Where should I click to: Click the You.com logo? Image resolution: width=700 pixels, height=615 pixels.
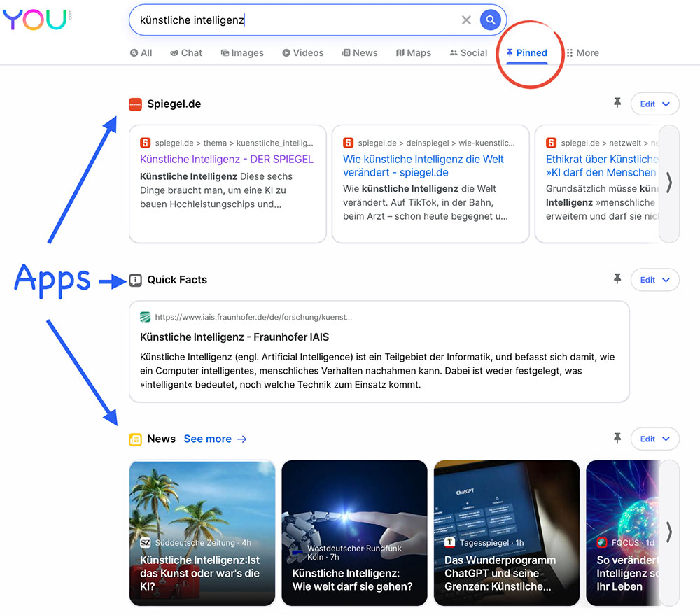[x=37, y=20]
